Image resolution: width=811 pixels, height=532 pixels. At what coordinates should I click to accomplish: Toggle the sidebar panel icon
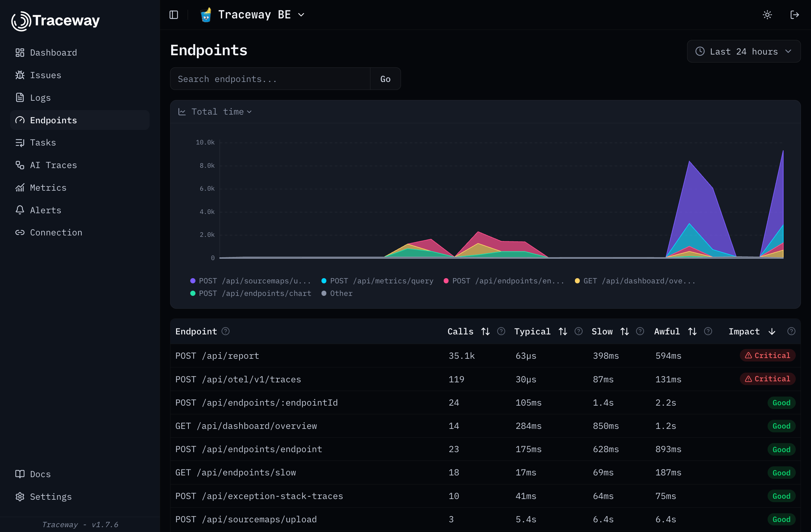[x=174, y=15]
